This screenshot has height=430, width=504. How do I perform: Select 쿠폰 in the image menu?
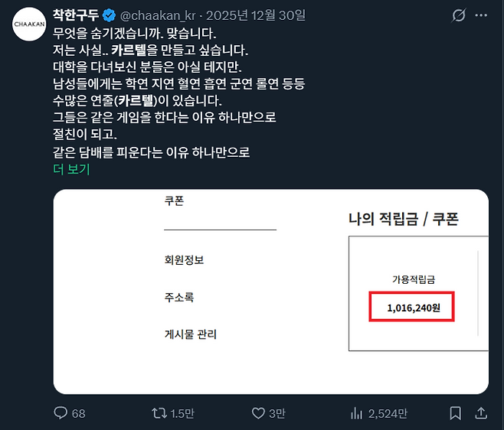pyautogui.click(x=174, y=201)
